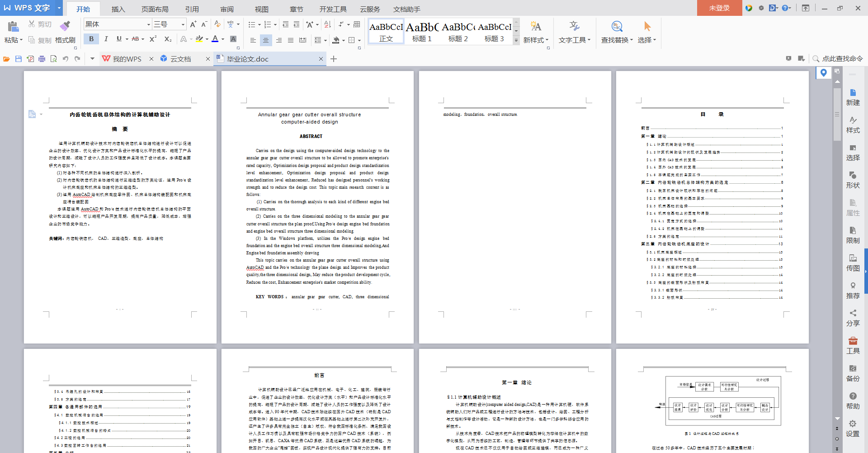Image resolution: width=868 pixels, height=453 pixels.
Task: Click the table grid icon in the ribbon
Action: click(x=357, y=24)
